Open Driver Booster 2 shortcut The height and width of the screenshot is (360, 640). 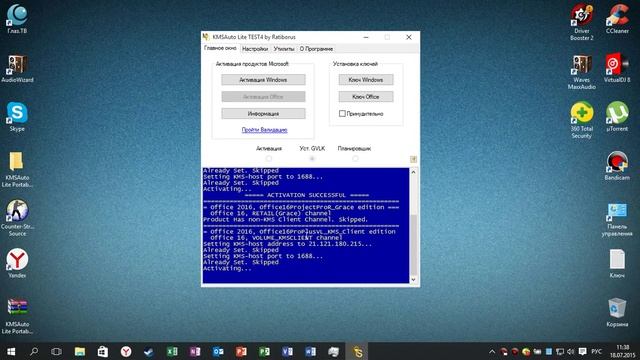click(582, 22)
